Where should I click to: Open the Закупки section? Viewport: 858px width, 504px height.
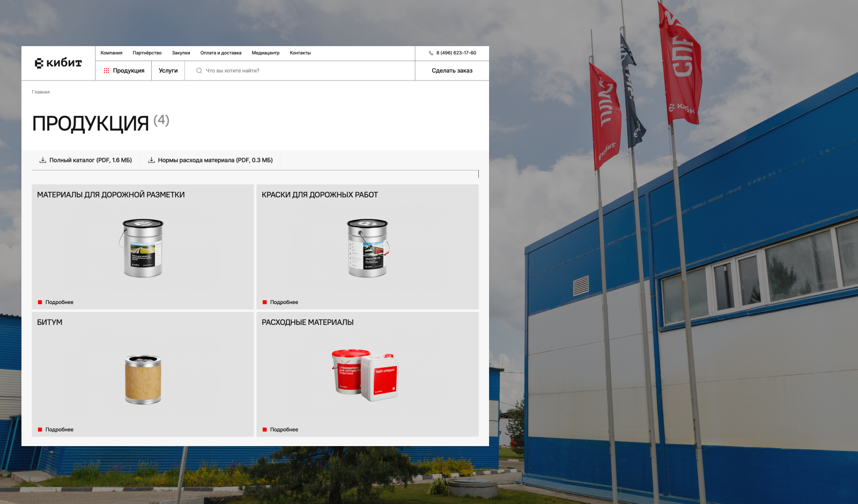(181, 53)
